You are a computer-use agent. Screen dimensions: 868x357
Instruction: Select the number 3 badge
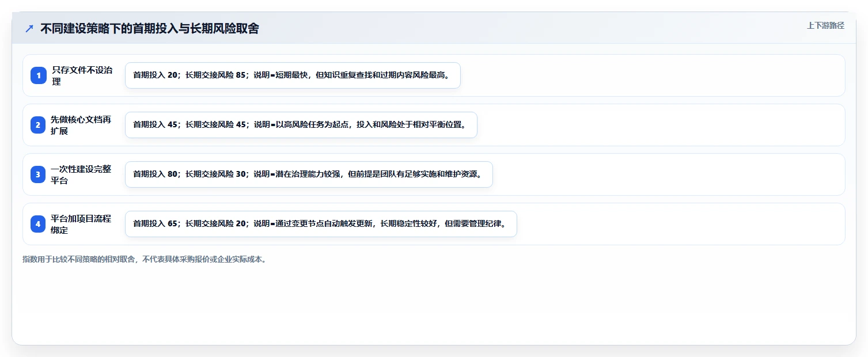38,174
